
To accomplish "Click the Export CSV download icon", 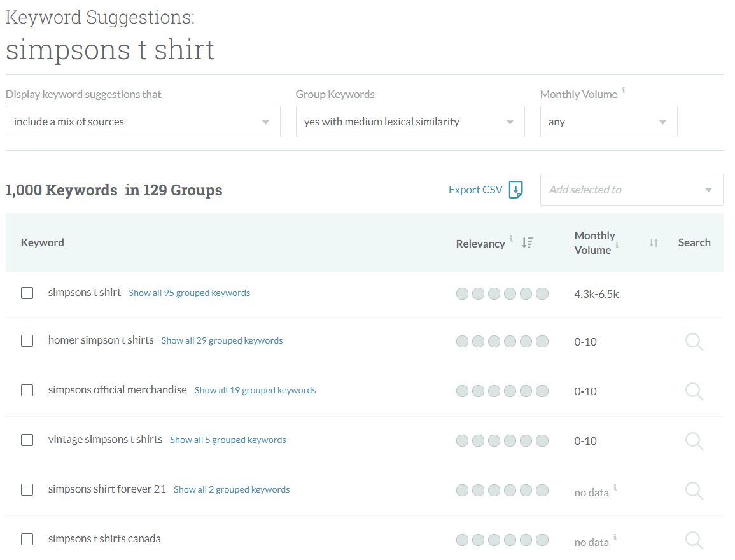I will coord(515,190).
